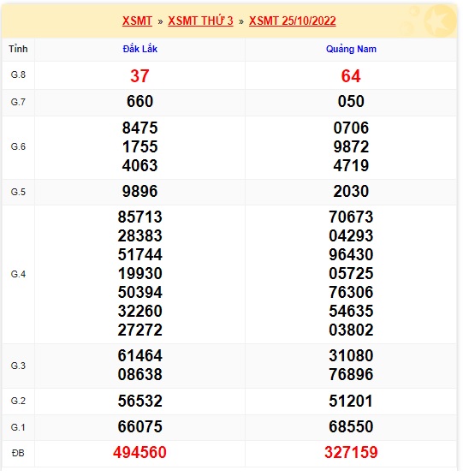Click the G.5 row label
This screenshot has width=463, height=476.
(x=18, y=192)
